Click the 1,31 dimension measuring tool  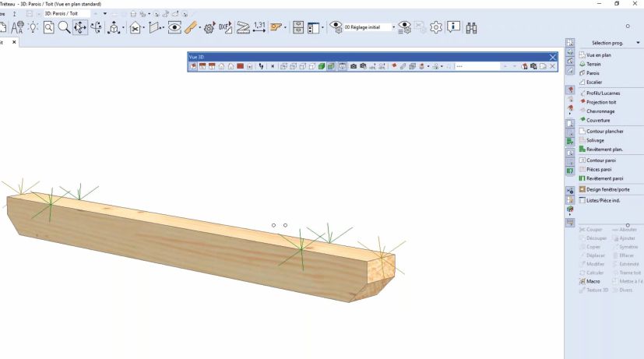tap(259, 27)
